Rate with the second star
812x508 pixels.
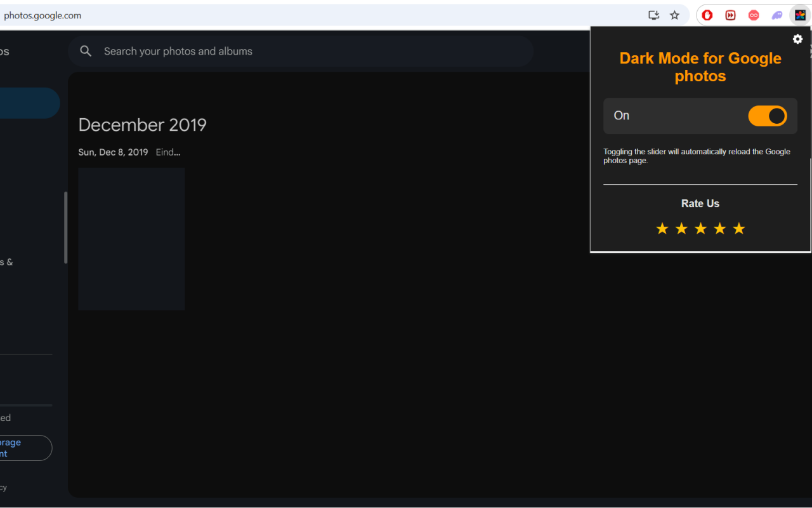(x=681, y=229)
